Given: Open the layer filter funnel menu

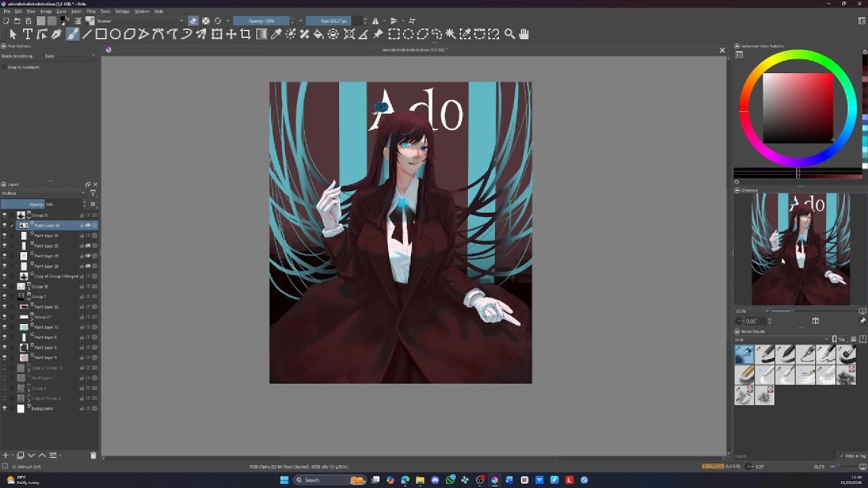Looking at the screenshot, I should (x=93, y=194).
